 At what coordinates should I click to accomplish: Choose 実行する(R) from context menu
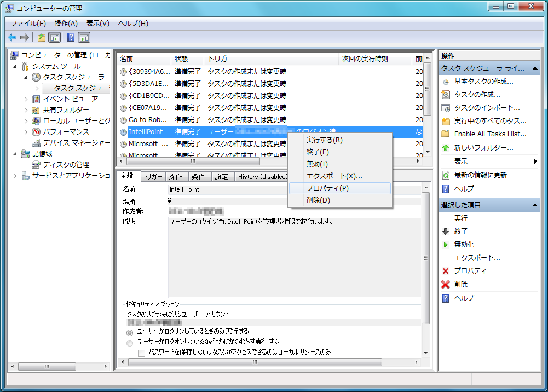pyautogui.click(x=340, y=140)
